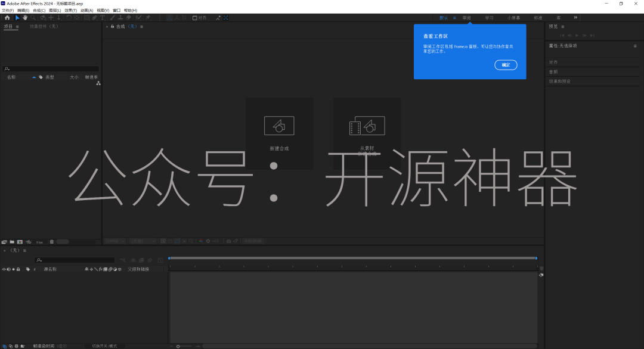644x349 pixels.
Task: Open the 默认 workspace menu
Action: coord(454,18)
